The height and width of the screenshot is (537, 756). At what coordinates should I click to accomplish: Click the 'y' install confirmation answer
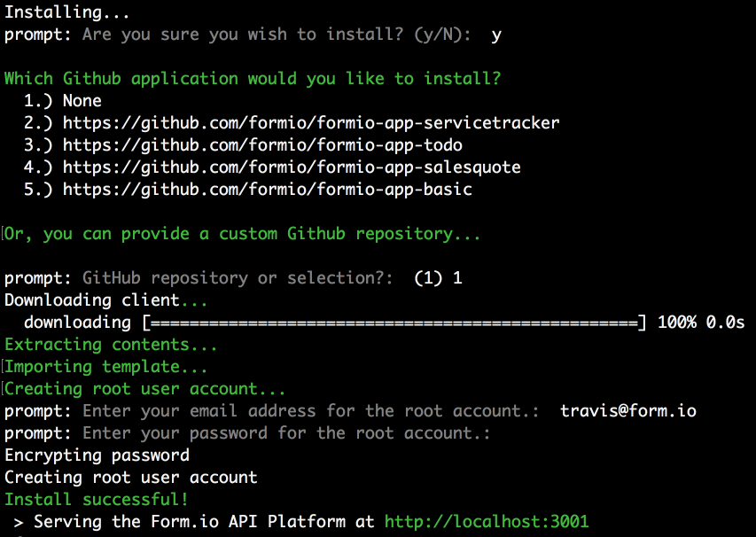(x=496, y=35)
